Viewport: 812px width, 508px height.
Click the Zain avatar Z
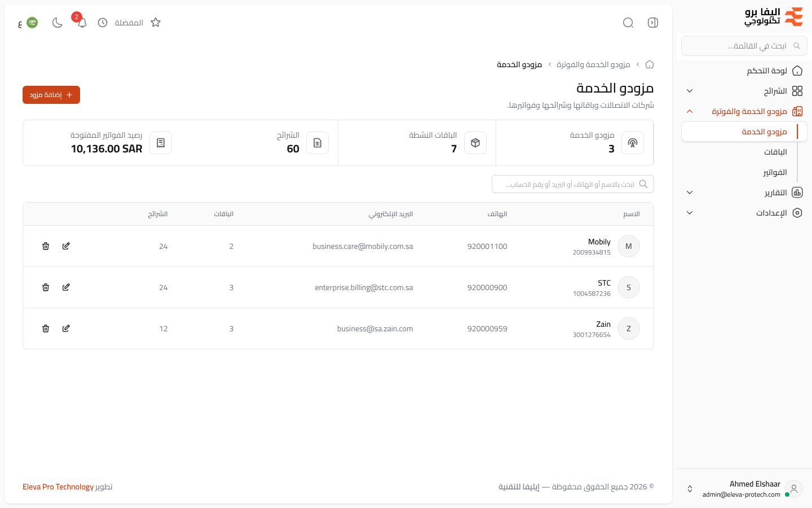click(629, 329)
